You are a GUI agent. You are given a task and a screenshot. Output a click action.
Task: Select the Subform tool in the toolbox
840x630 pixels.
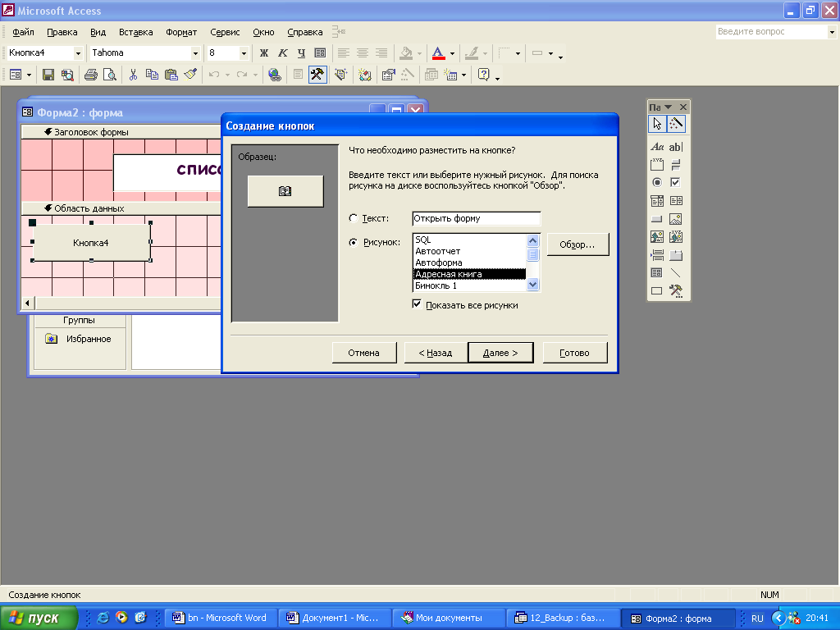click(657, 273)
